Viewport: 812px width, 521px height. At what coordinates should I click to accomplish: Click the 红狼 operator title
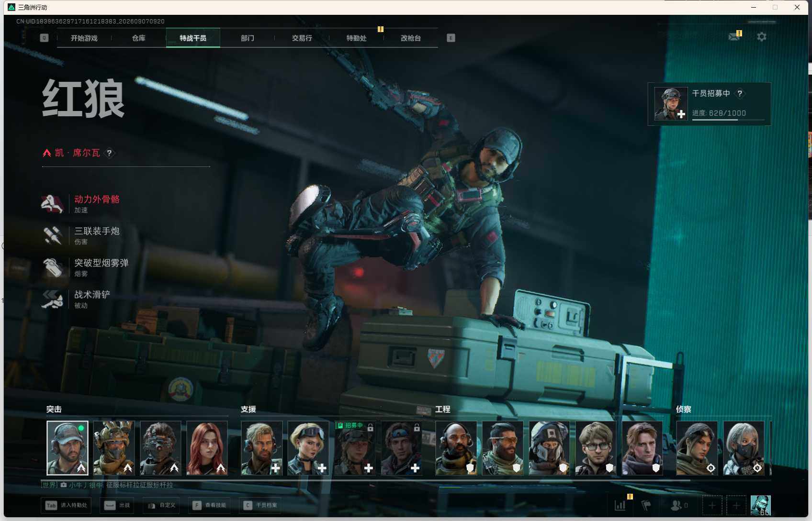click(84, 99)
